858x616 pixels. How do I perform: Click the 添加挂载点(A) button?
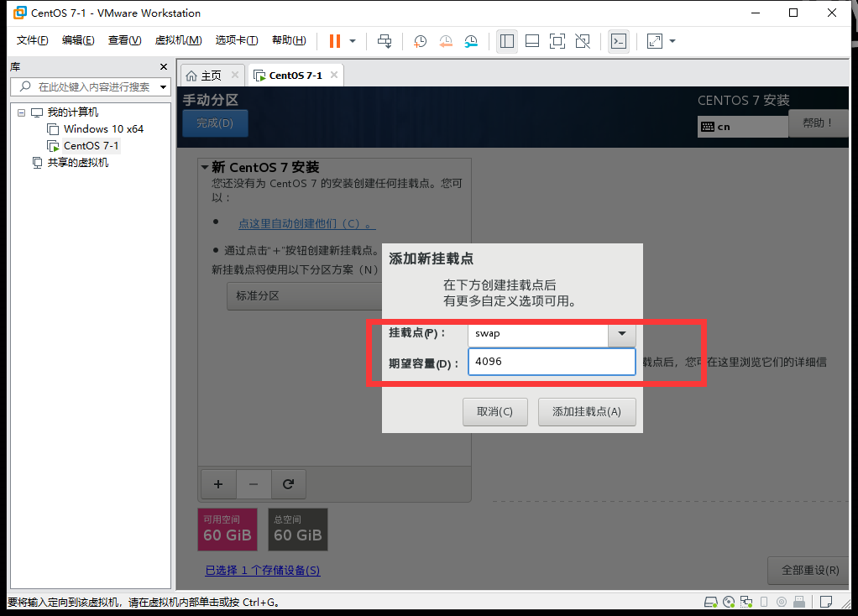click(x=587, y=412)
